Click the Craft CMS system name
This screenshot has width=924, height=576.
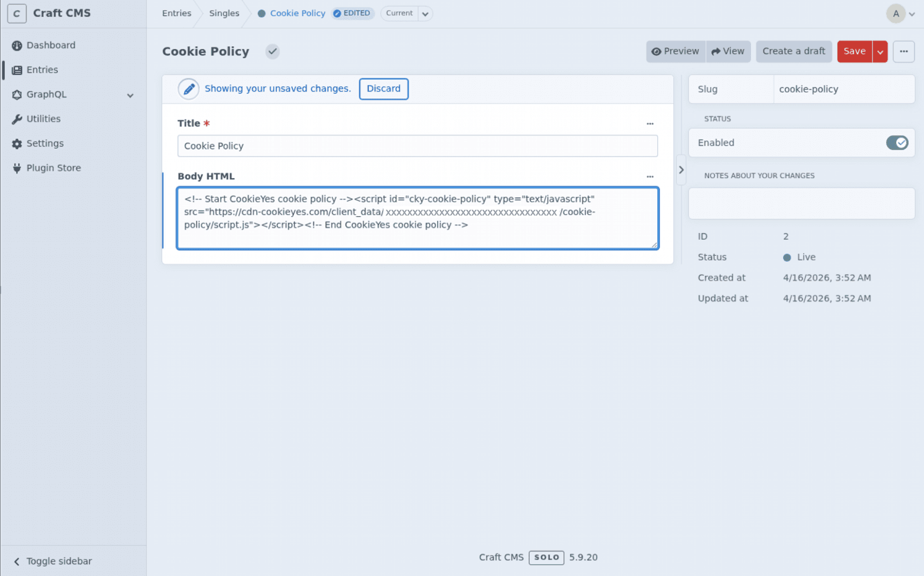click(x=62, y=13)
